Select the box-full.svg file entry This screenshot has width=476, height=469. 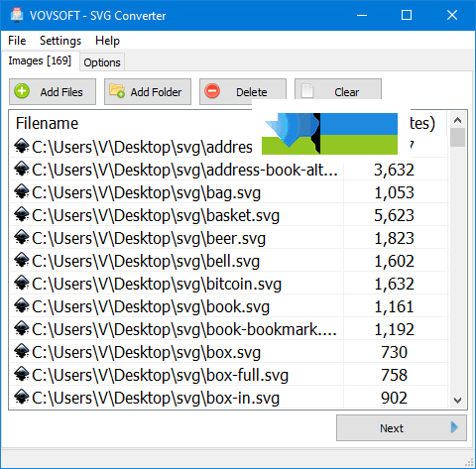(229, 375)
